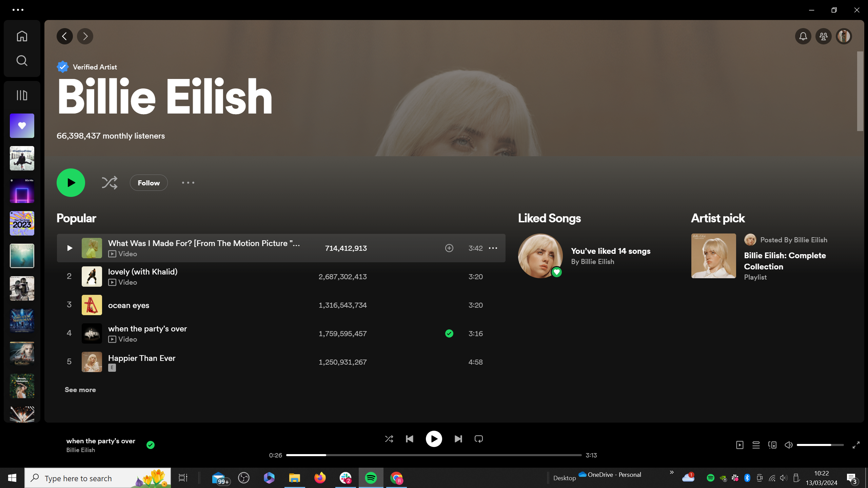Open Les Misérables album thumbnail
Image resolution: width=868 pixels, height=488 pixels.
[22, 353]
